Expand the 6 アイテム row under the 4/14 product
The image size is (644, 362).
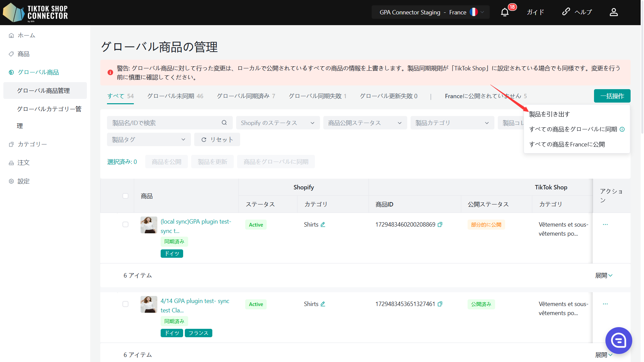tap(604, 355)
